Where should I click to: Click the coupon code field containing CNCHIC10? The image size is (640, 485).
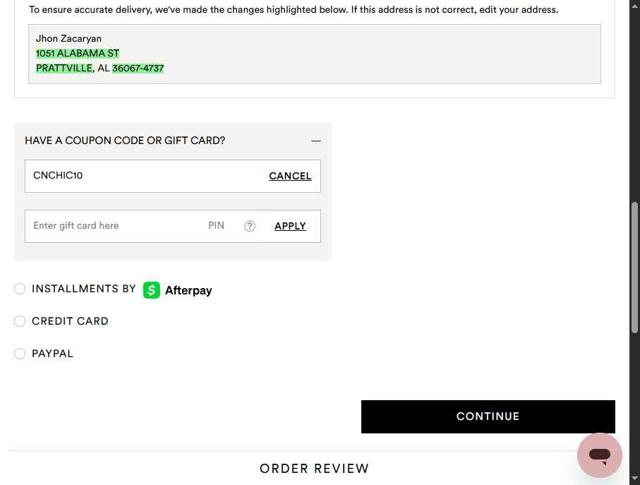tap(140, 176)
